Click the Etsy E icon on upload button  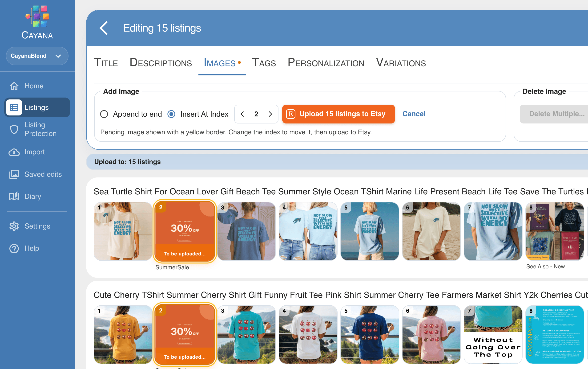[x=291, y=114]
